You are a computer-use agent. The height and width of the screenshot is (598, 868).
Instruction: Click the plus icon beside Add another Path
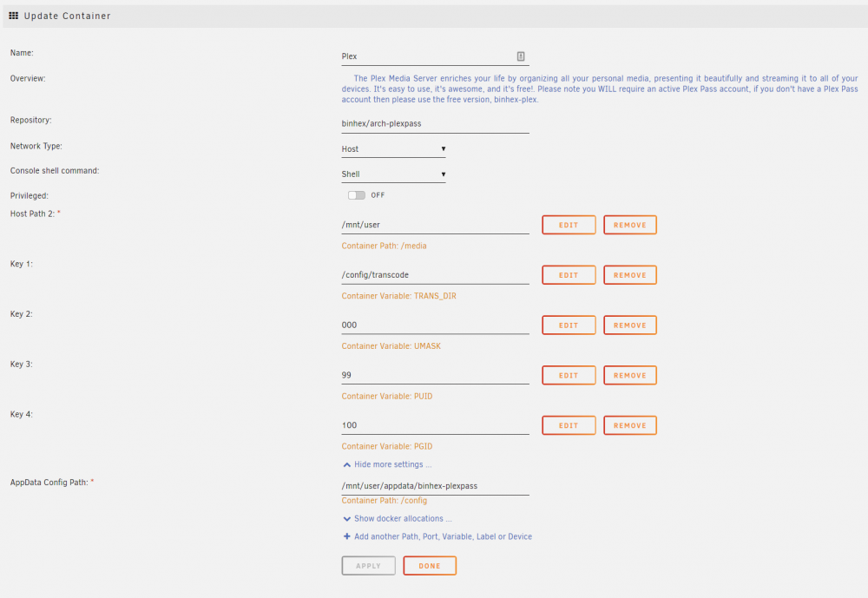[x=347, y=536]
